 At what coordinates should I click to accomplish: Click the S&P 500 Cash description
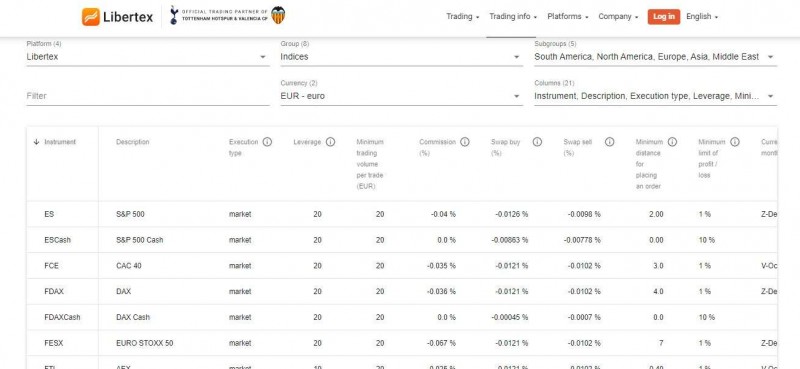coord(140,240)
